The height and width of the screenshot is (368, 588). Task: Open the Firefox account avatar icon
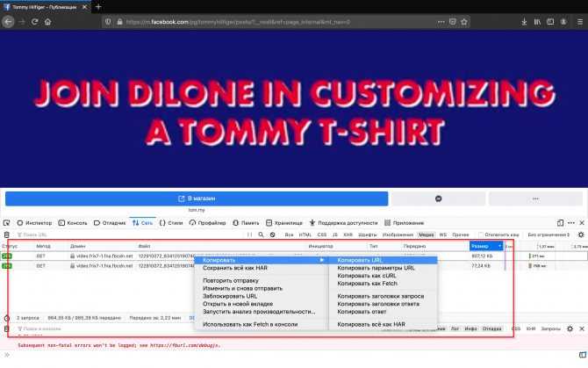tap(563, 22)
